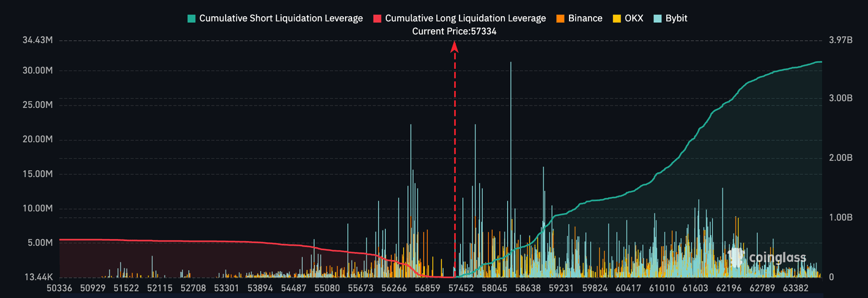Viewport: 868px width, 298px height.
Task: Click the Current Price:57334 label
Action: 454,31
